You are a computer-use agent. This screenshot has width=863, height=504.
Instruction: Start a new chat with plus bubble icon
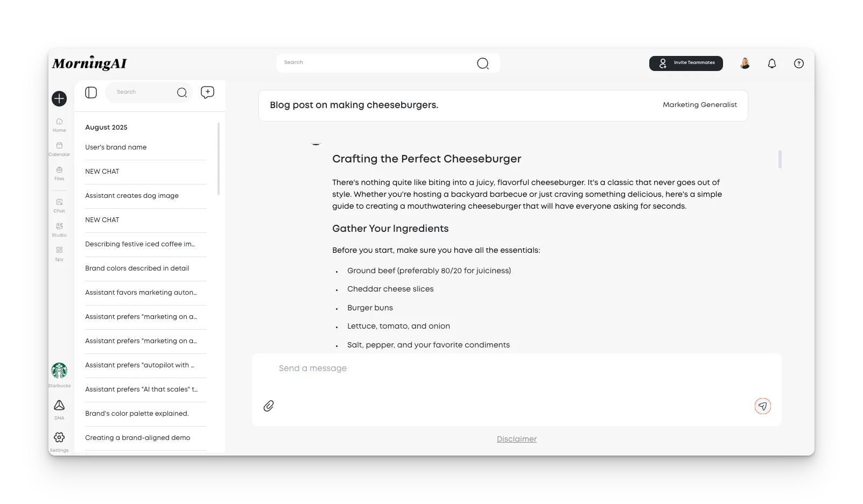[207, 93]
